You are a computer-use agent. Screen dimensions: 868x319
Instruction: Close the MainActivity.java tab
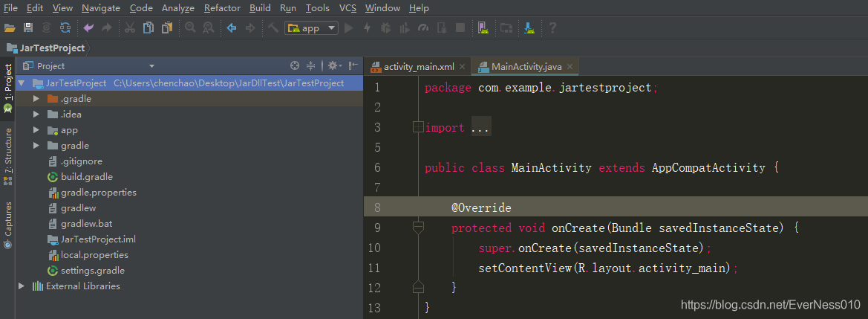click(x=570, y=67)
